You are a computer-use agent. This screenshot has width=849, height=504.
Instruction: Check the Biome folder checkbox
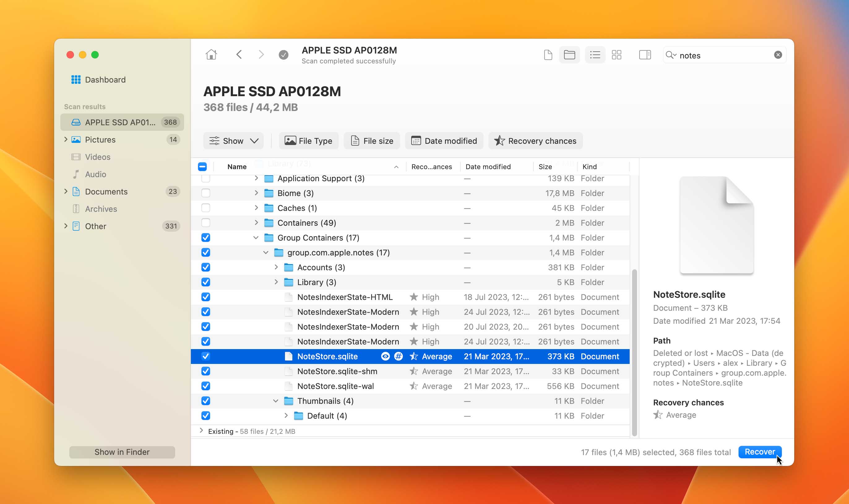[205, 193]
